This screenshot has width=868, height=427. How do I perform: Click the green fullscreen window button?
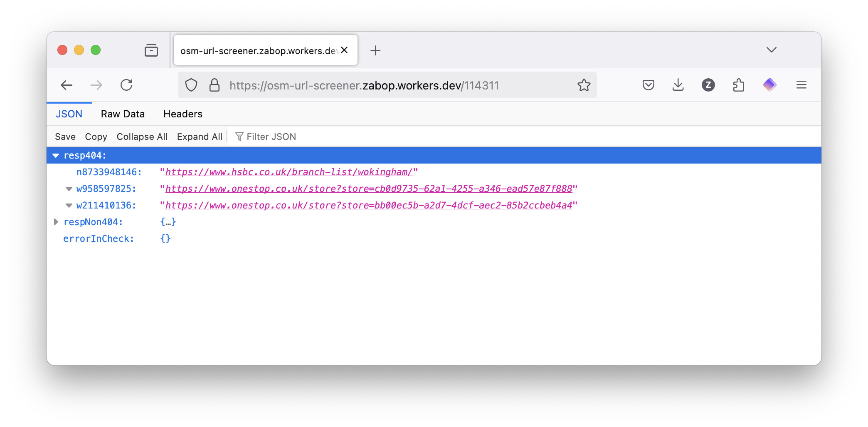(96, 50)
